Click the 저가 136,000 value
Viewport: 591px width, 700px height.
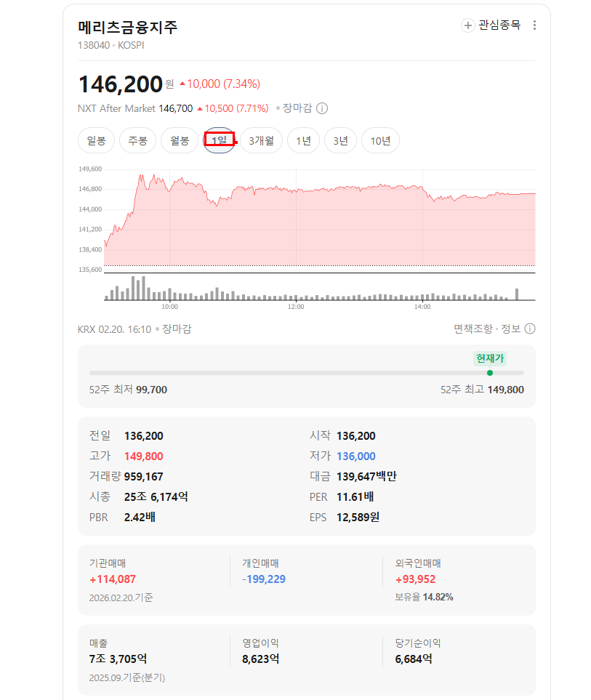[355, 456]
